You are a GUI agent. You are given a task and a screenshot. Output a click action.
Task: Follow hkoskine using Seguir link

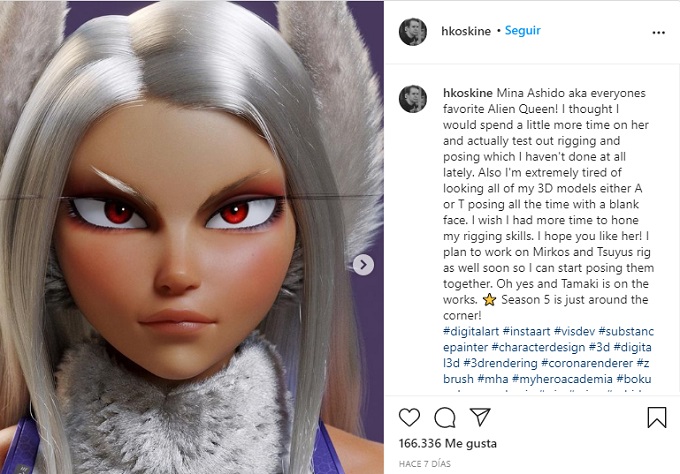pyautogui.click(x=523, y=31)
